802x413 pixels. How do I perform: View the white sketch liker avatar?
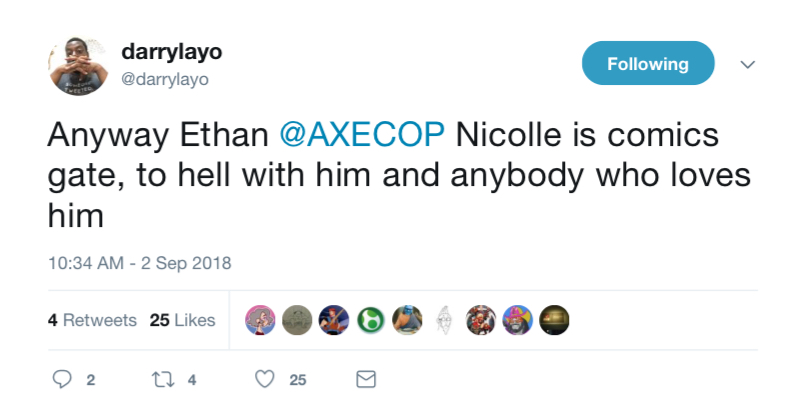click(444, 320)
